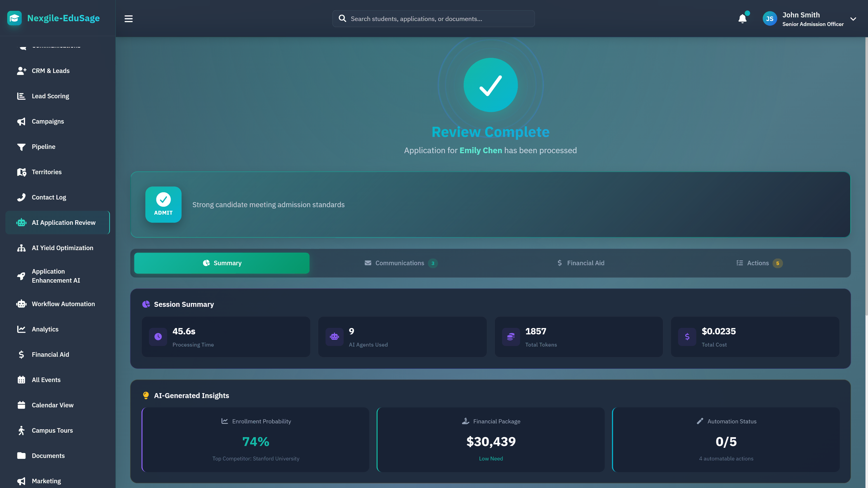868x488 pixels.
Task: Click the Enrollment Probability 74% card
Action: [255, 439]
